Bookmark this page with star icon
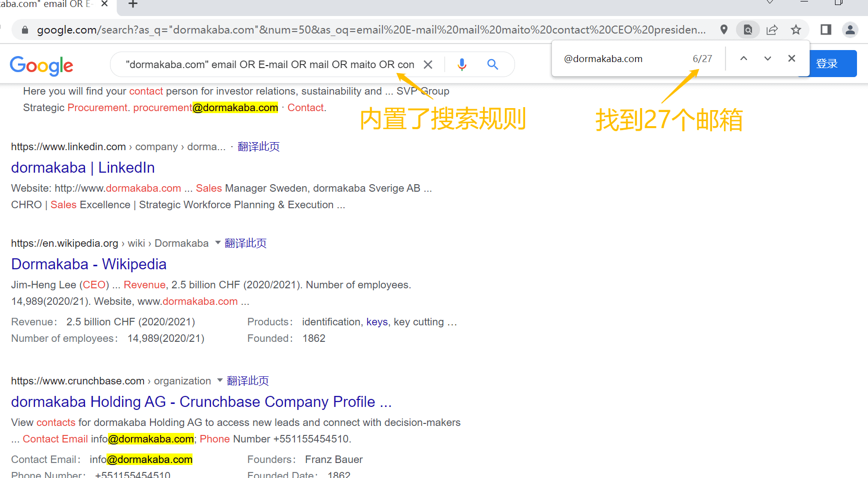The image size is (868, 478). 796,30
